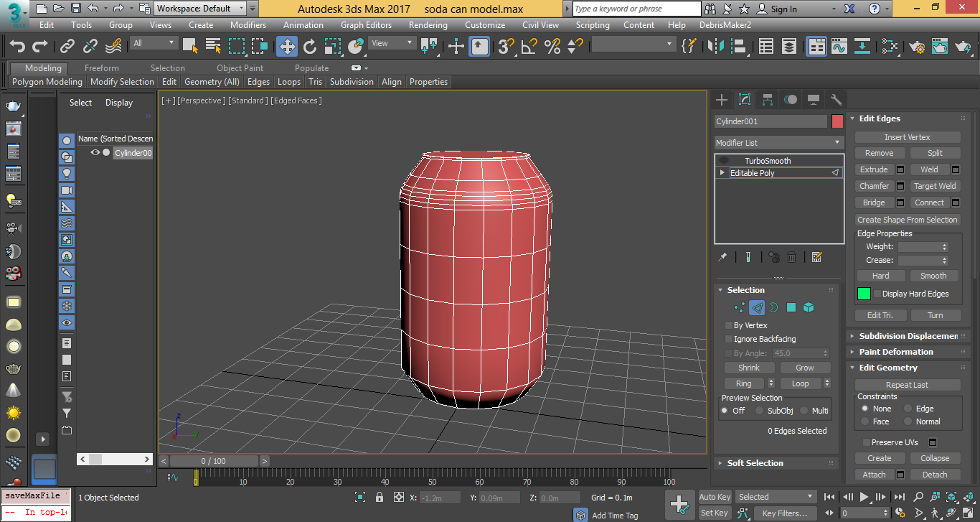Open the Modify command panel tab
Viewport: 980px width, 522px height.
click(x=745, y=100)
